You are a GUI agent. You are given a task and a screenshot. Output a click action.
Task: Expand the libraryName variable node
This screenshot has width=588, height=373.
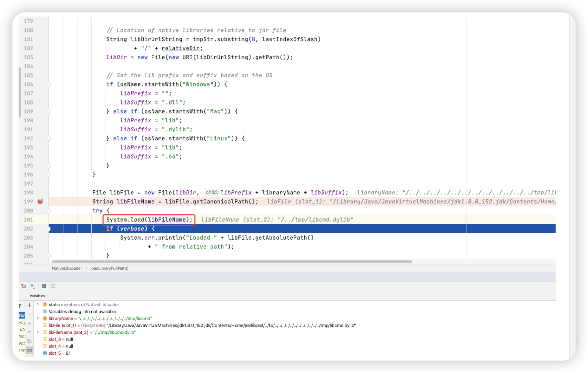[38, 318]
